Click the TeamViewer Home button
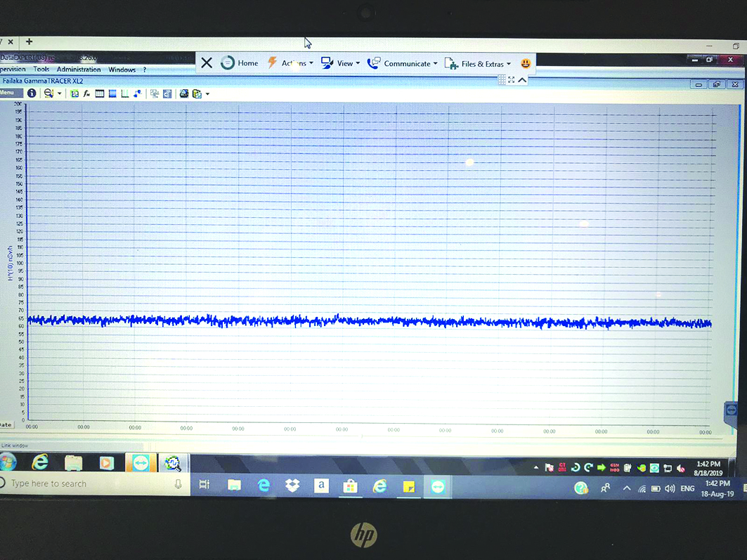Screen dimensions: 747x560 click(x=240, y=63)
